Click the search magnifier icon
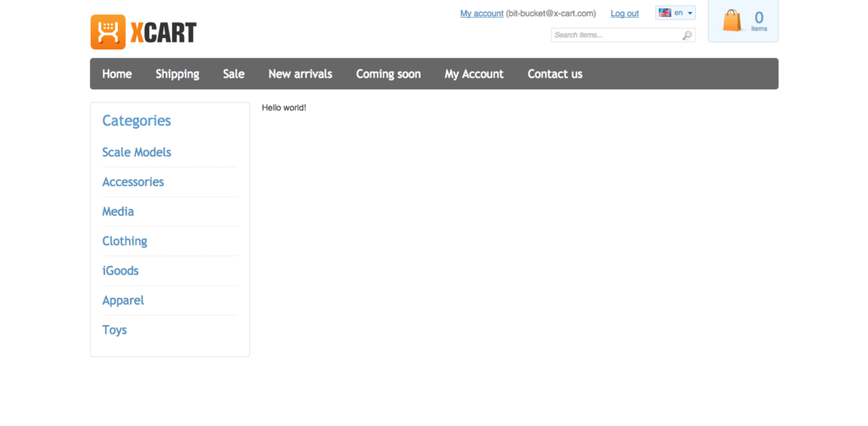The height and width of the screenshot is (426, 868). 687,36
